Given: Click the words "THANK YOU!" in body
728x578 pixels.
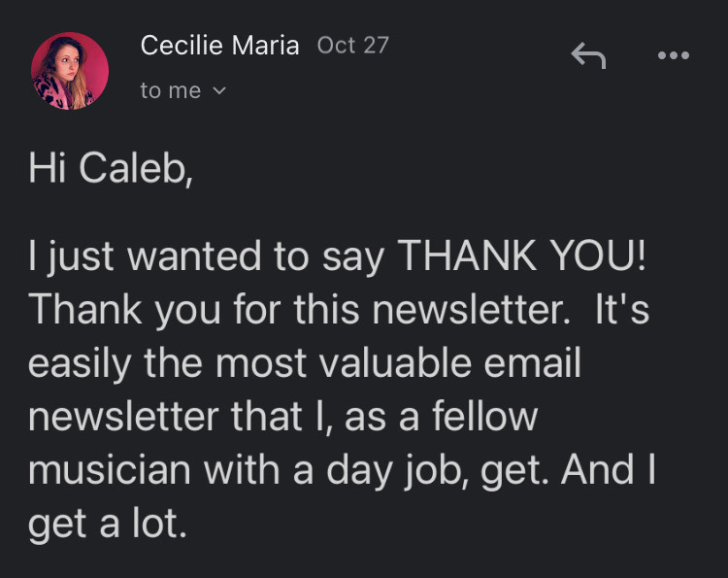Looking at the screenshot, I should (522, 257).
